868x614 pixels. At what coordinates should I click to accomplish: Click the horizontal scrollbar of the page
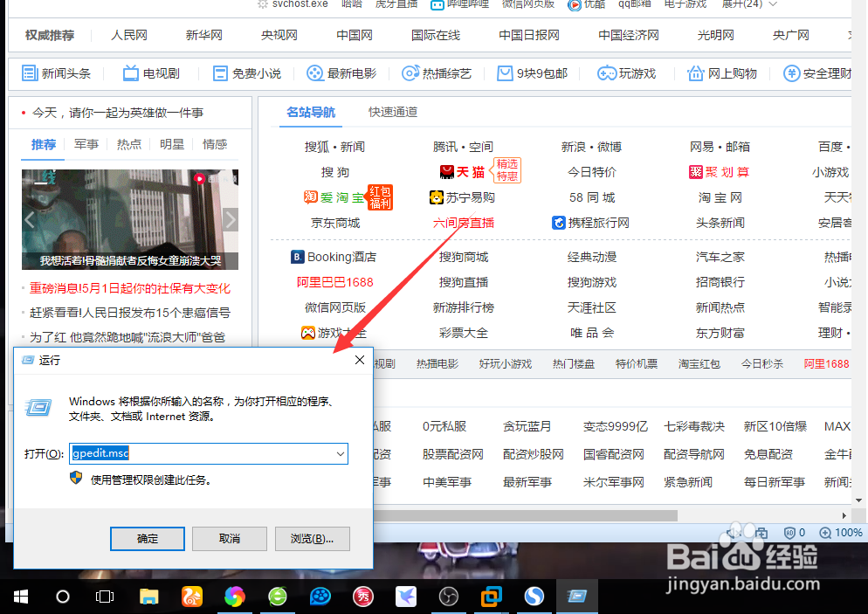coord(526,515)
